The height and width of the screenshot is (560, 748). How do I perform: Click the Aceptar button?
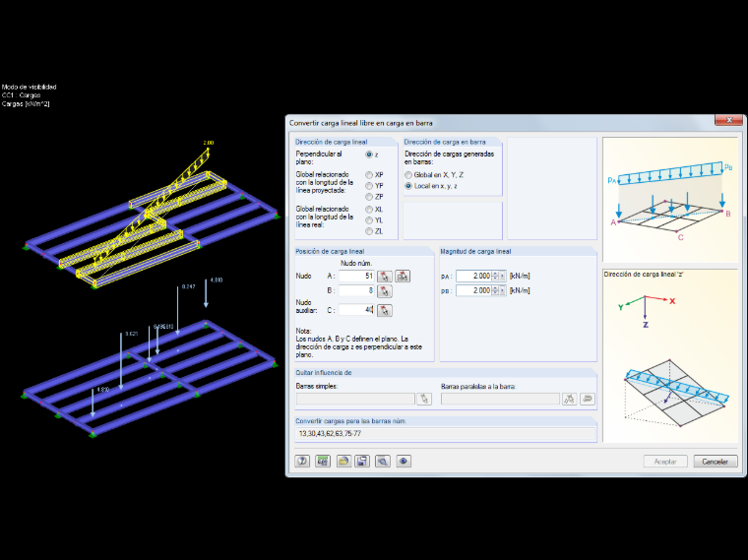tap(665, 462)
